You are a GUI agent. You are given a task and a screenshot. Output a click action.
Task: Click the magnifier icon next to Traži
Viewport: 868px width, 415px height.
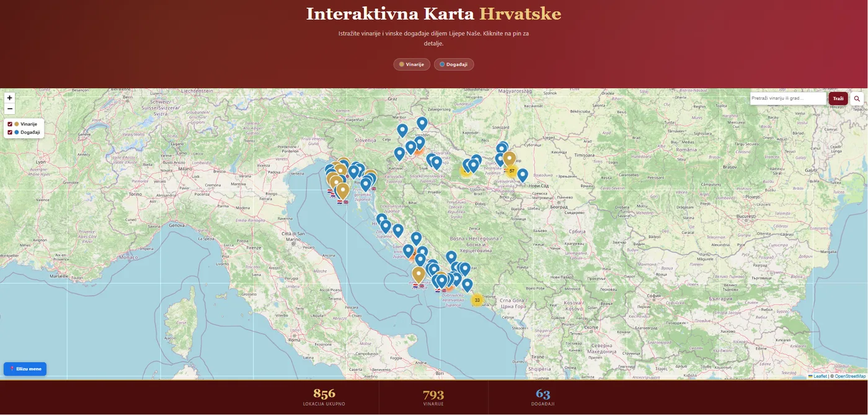click(x=857, y=99)
